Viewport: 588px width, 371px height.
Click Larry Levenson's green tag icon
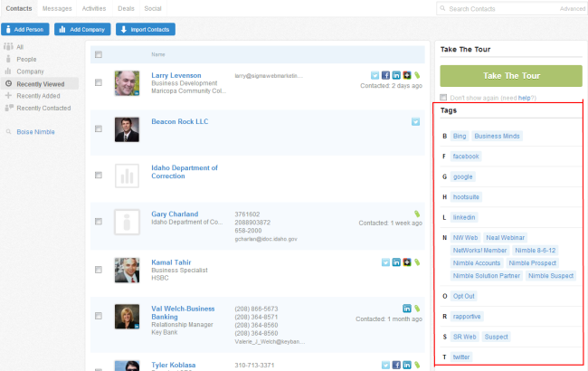tap(417, 75)
